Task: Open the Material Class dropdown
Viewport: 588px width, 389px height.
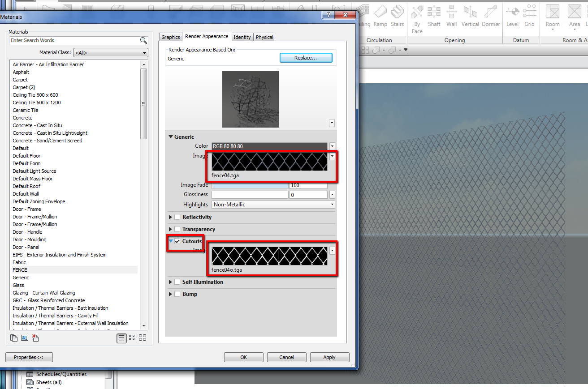Action: 111,53
